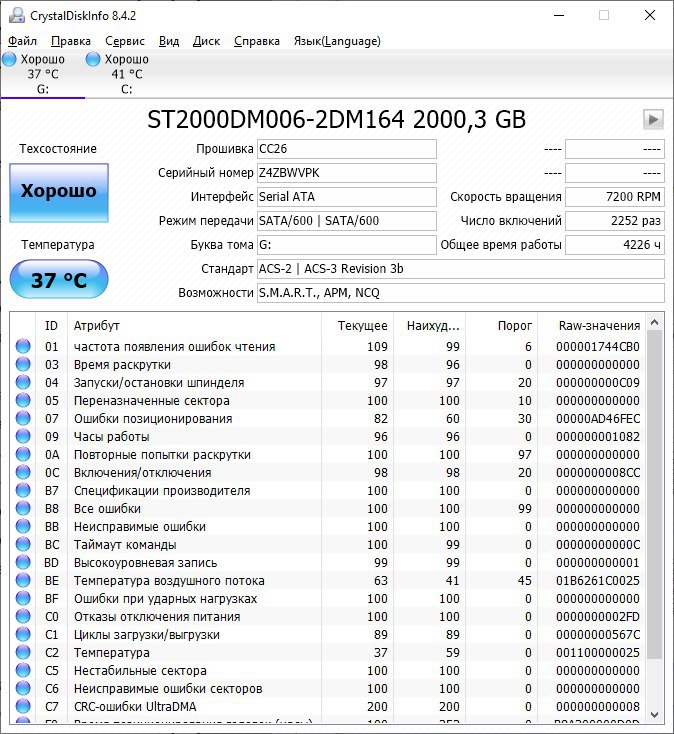This screenshot has width=674, height=734.
Task: Click status orb for attribute 0A row
Action: pos(23,455)
